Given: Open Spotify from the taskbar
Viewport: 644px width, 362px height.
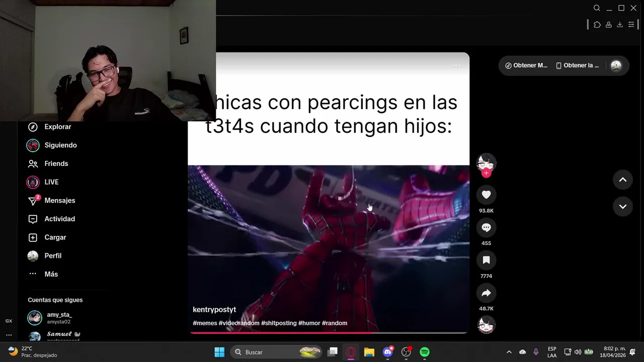Looking at the screenshot, I should [425, 352].
